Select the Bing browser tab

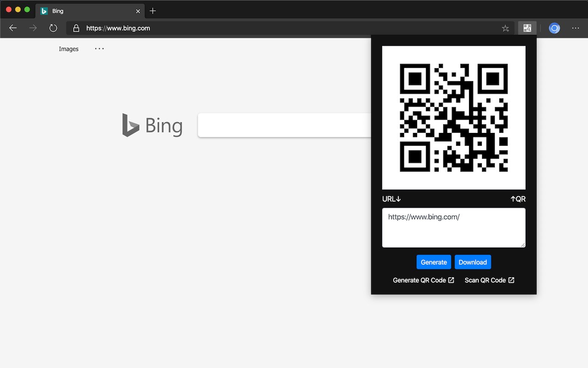90,11
